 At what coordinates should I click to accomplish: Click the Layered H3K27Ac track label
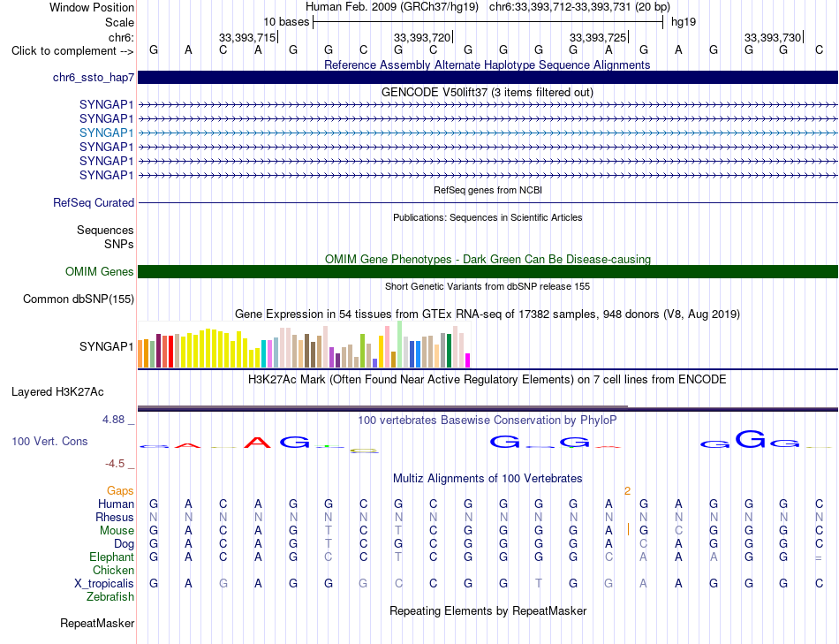click(x=57, y=392)
